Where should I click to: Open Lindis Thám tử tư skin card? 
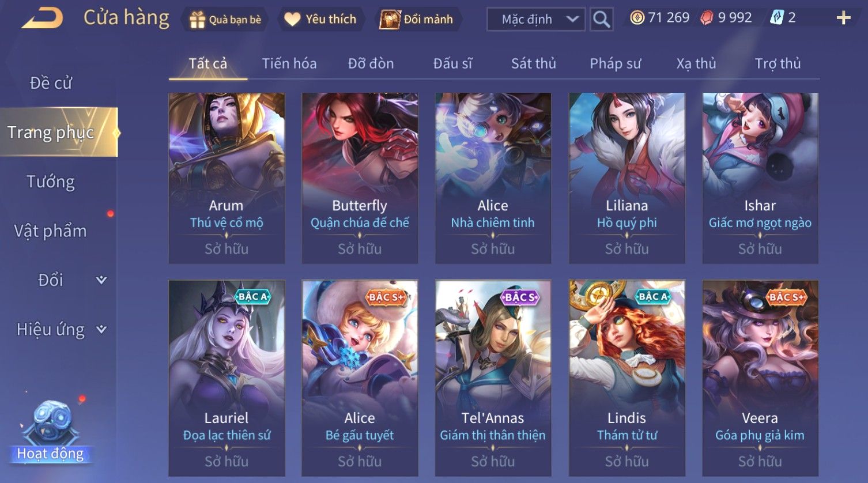[x=627, y=378]
